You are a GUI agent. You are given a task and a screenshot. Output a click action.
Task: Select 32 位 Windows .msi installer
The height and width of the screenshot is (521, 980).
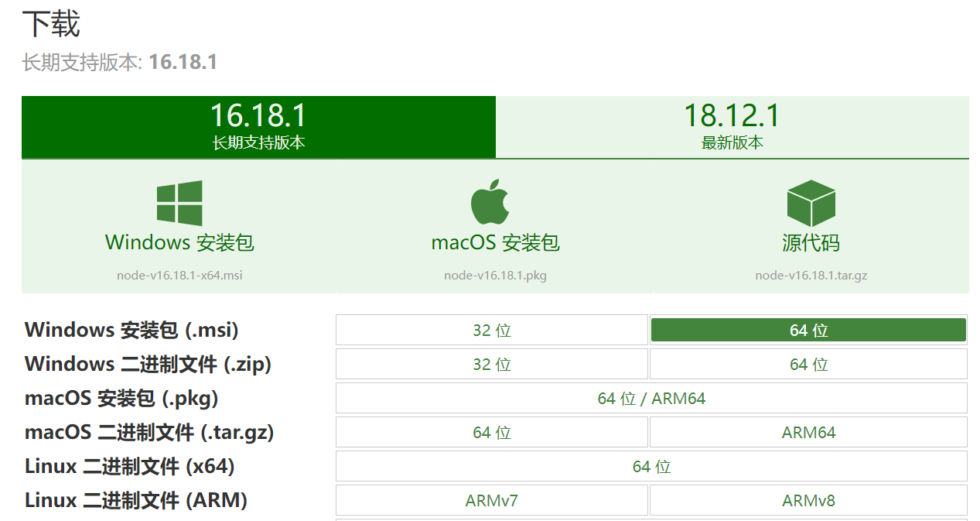492,331
